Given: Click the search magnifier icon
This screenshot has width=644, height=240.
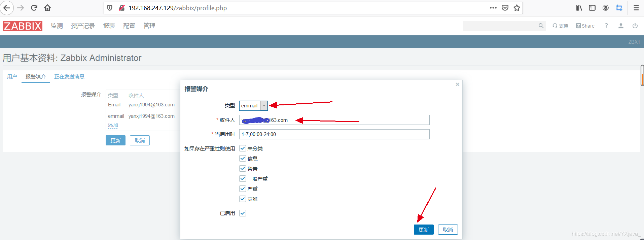Looking at the screenshot, I should coord(541,26).
